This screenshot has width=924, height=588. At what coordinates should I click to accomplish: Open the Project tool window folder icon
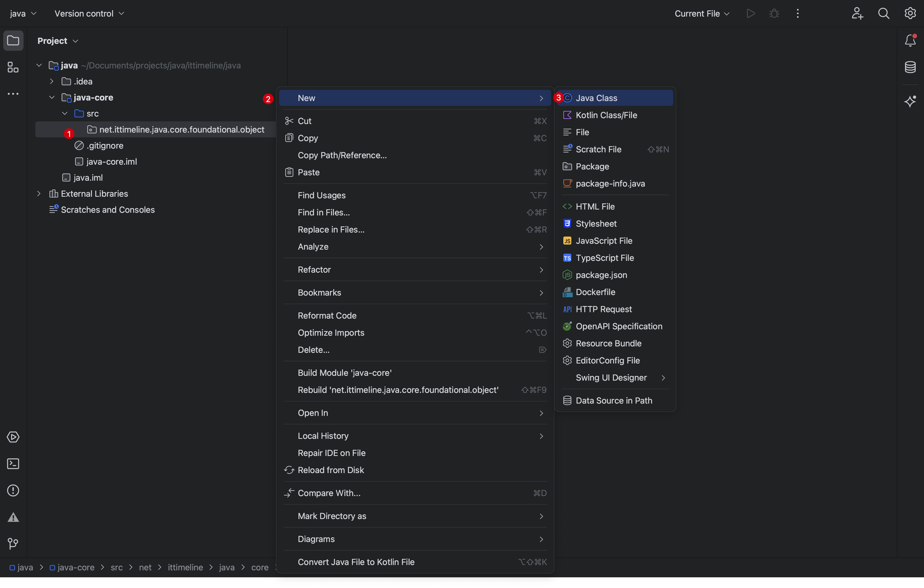13,40
